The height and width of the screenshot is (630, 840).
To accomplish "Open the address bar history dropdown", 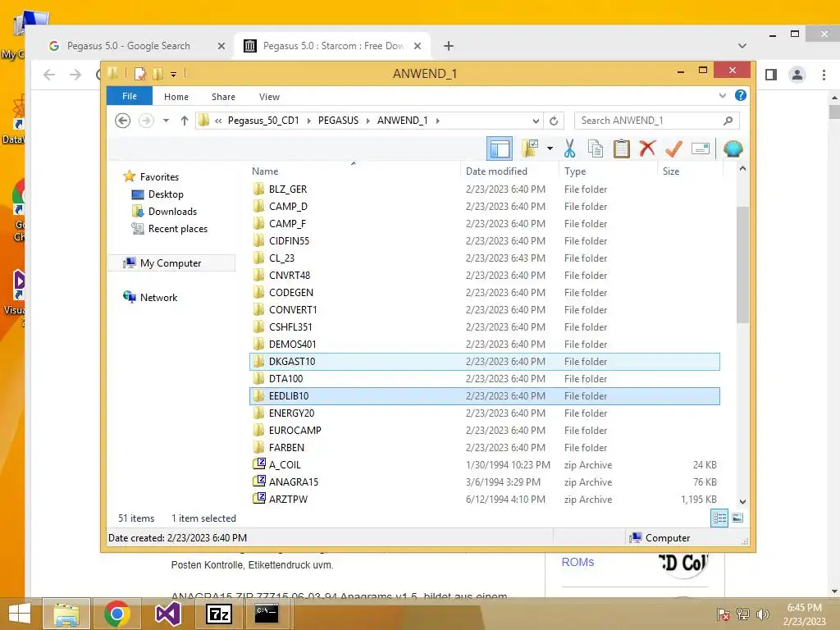I will point(536,121).
